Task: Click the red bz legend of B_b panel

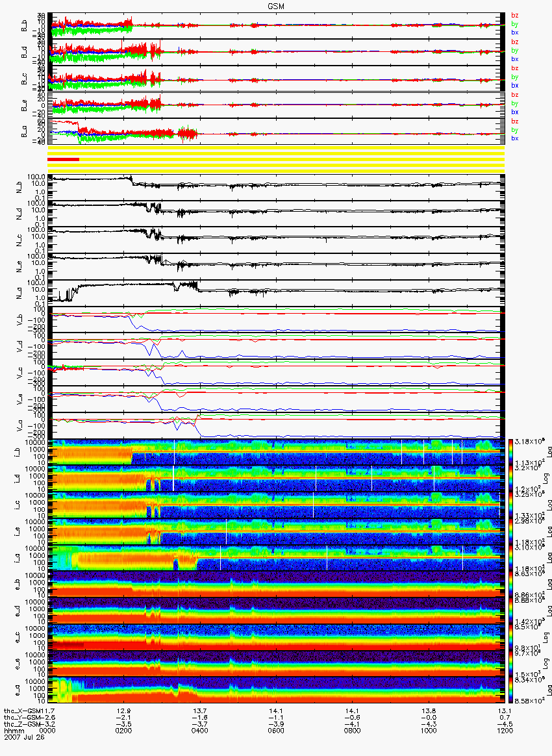Action: tap(515, 16)
